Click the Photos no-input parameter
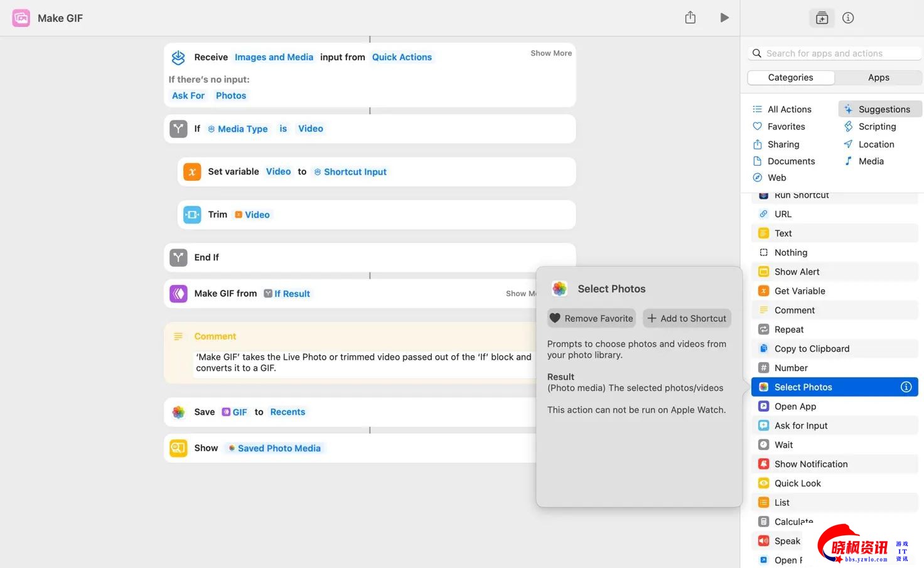This screenshot has width=924, height=568. coord(231,95)
